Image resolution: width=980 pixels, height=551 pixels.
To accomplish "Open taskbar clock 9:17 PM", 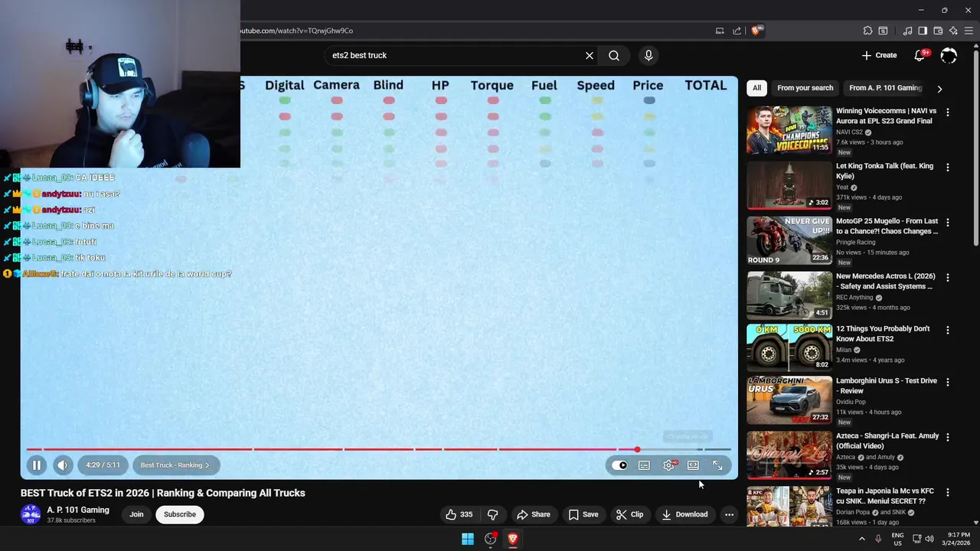I will (x=955, y=539).
